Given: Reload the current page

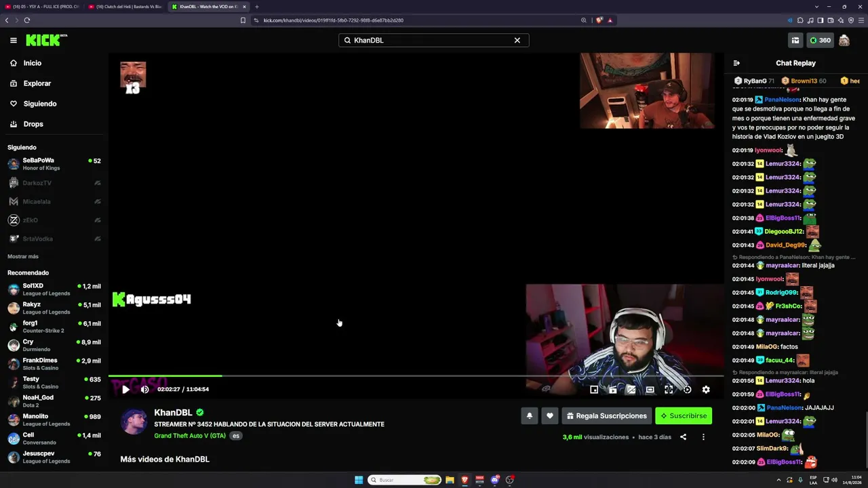Looking at the screenshot, I should pos(27,20).
